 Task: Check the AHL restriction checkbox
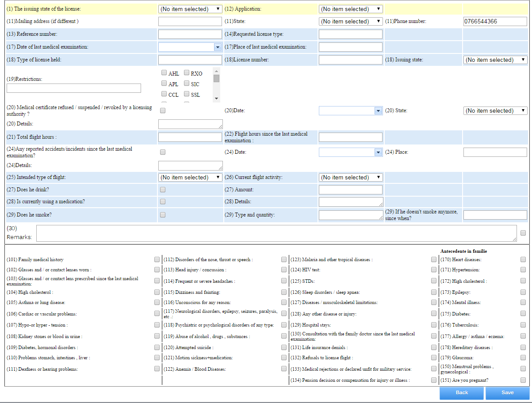[164, 73]
